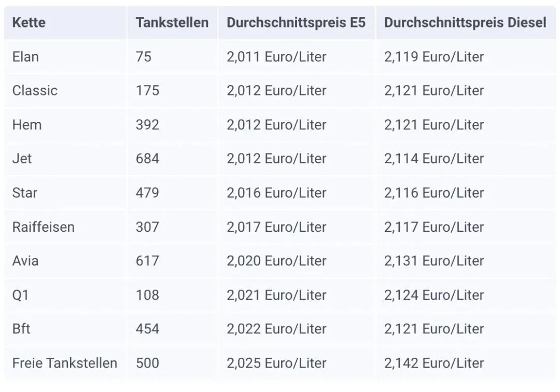Click the Bft row name

(x=21, y=329)
